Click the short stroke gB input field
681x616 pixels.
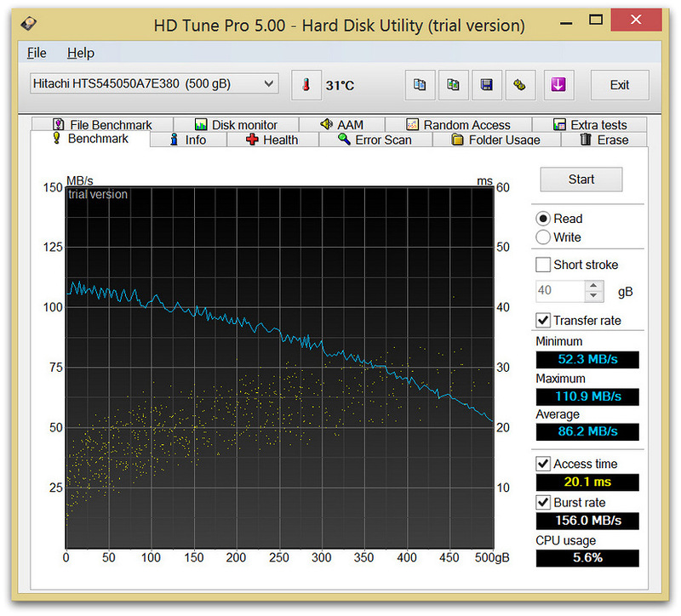tap(560, 290)
